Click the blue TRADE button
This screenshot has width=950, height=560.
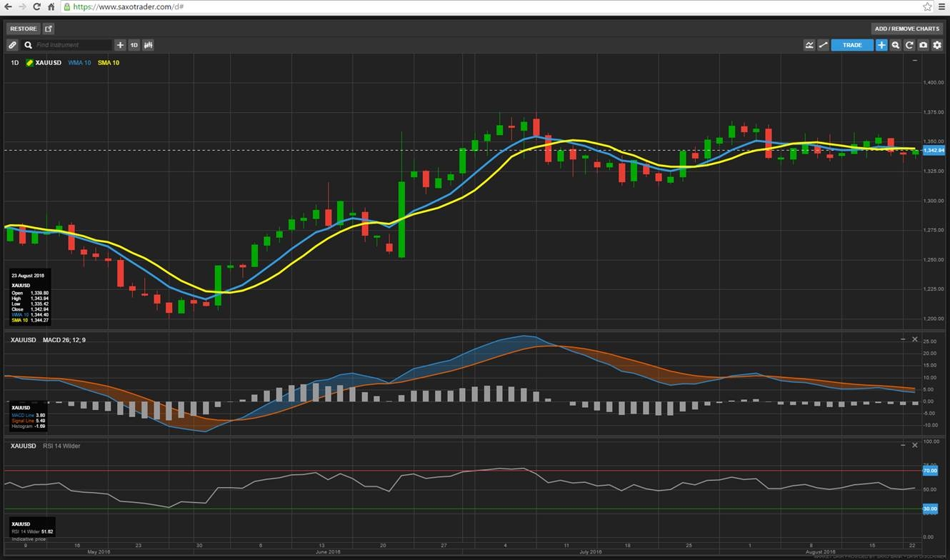click(x=852, y=45)
